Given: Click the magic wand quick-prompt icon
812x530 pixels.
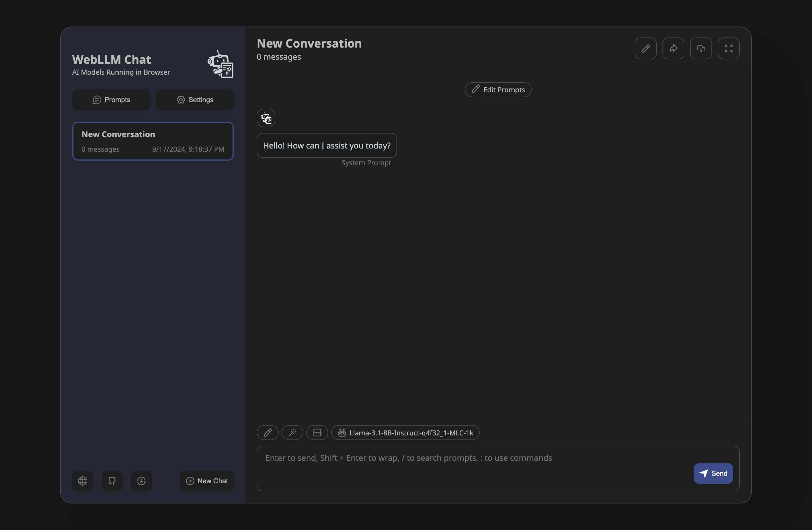Looking at the screenshot, I should click(x=292, y=433).
